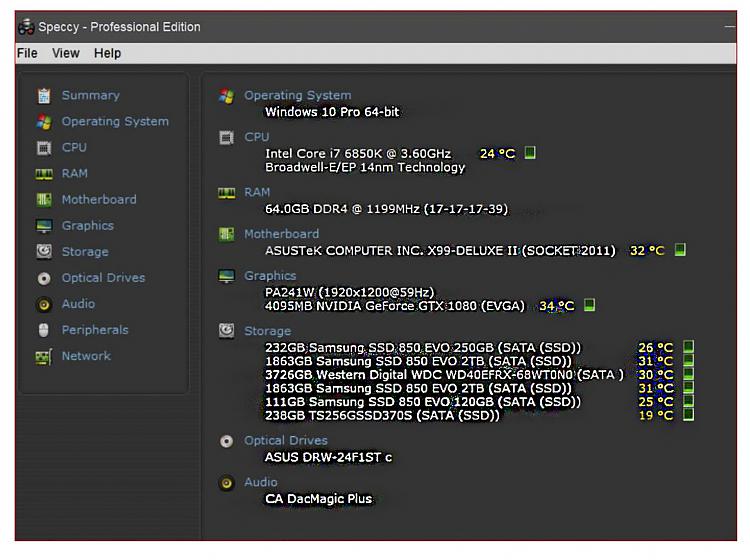Click the Western Digital WDC WD40EFRX drive row
The width and height of the screenshot is (750, 560).
click(444, 374)
